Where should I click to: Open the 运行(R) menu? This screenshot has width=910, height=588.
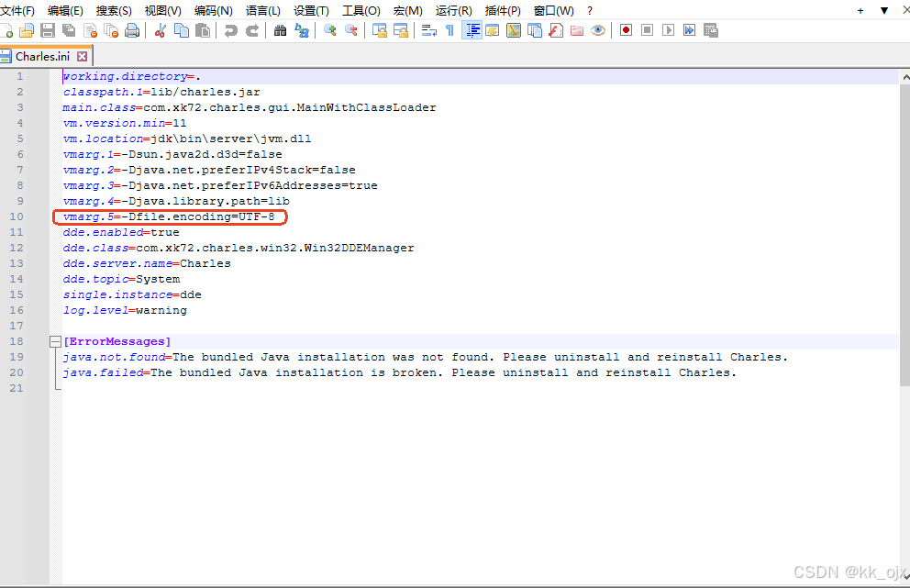tap(454, 10)
